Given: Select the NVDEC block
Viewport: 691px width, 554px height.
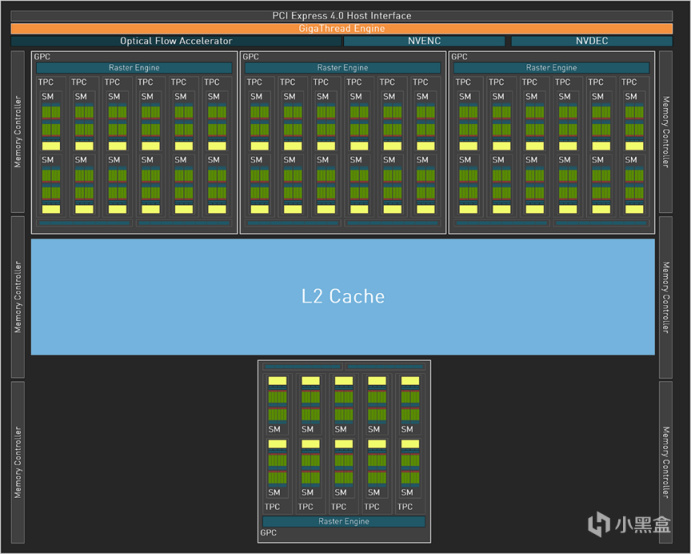Looking at the screenshot, I should click(592, 41).
